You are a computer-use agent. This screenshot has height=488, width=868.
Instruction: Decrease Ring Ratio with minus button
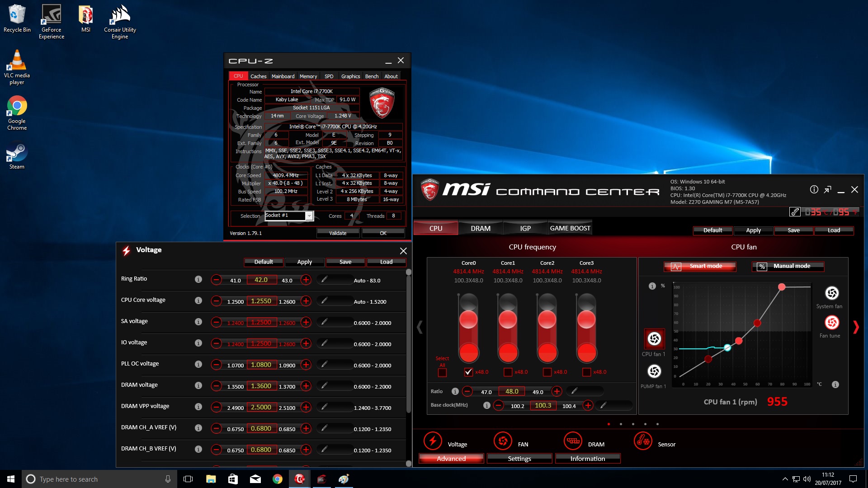point(216,280)
